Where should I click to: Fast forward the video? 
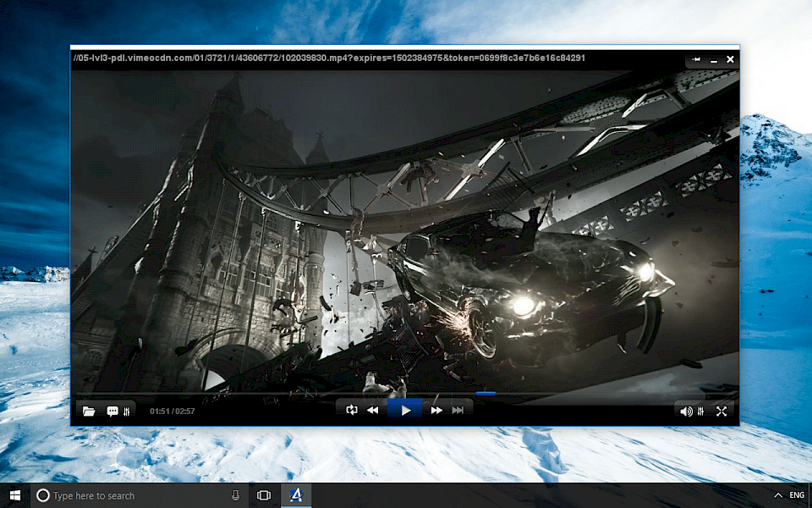point(436,410)
